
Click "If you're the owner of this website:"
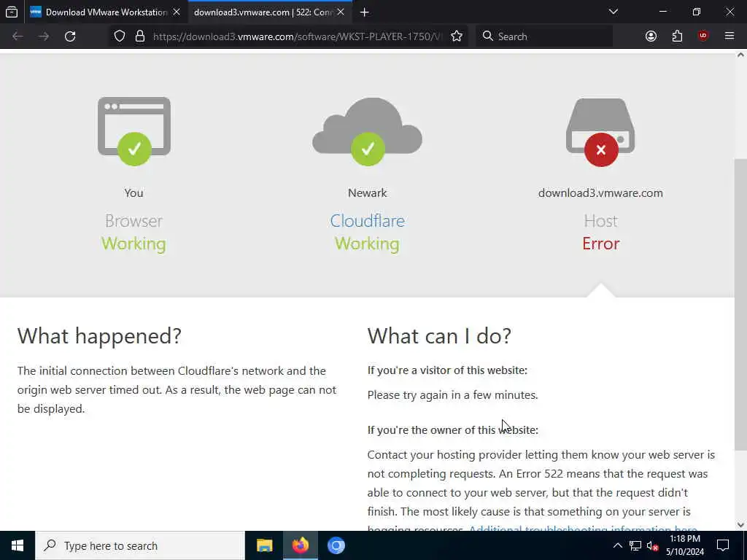[x=452, y=430]
